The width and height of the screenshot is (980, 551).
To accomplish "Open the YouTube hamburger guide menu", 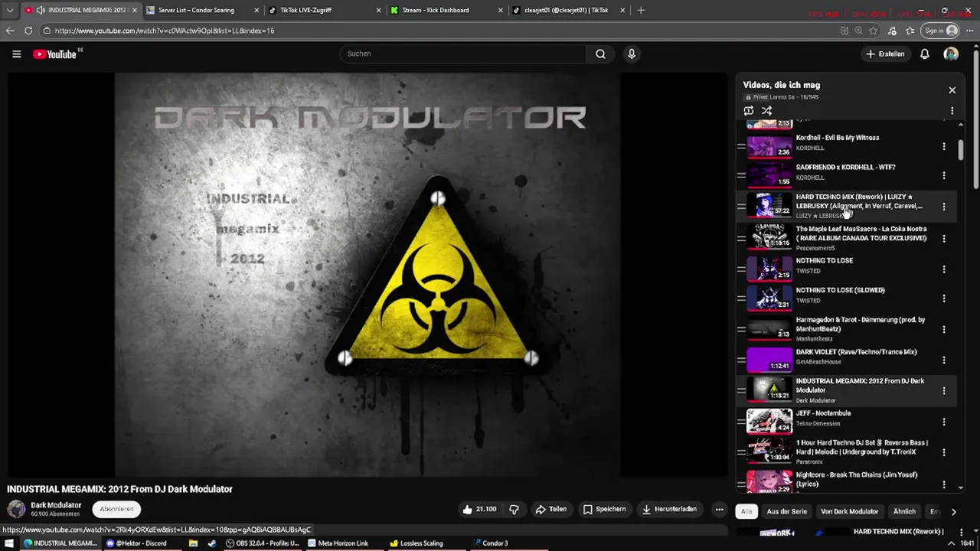I will coord(16,54).
